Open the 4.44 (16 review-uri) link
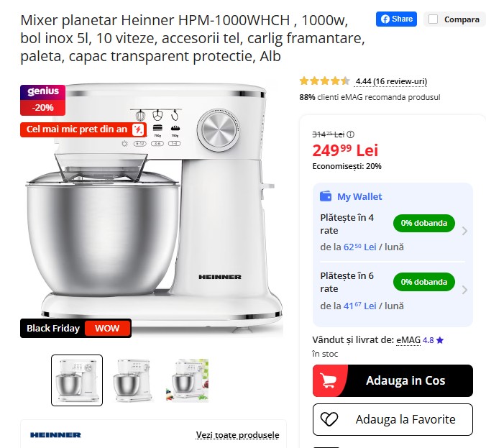This screenshot has width=486, height=448. pos(391,81)
